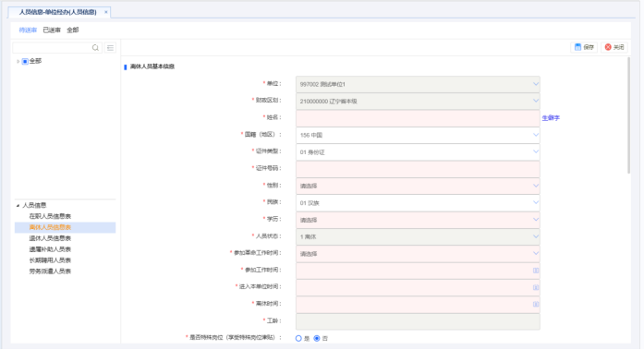
Task: Switch to the 全部 filter tab
Action: click(x=73, y=30)
